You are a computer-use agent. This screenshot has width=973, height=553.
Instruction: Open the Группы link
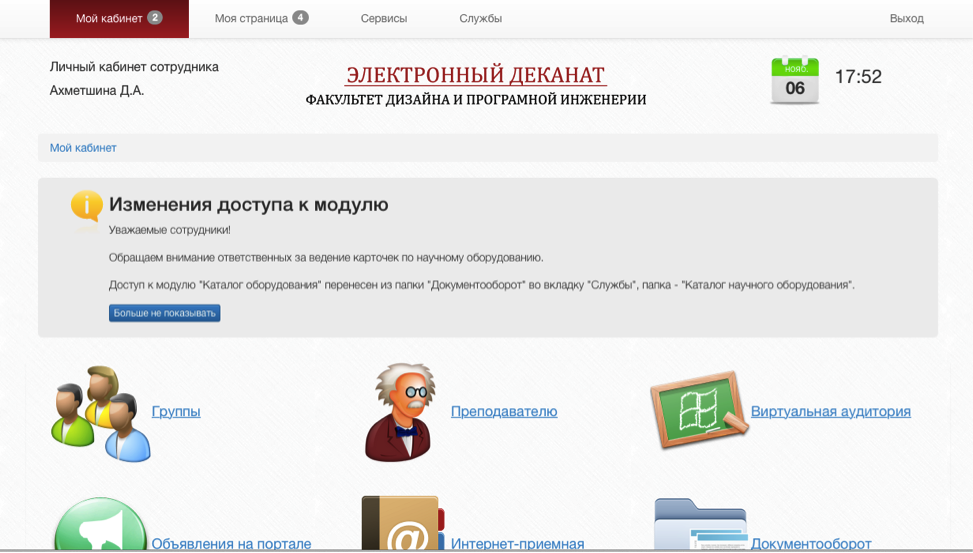[x=176, y=411]
